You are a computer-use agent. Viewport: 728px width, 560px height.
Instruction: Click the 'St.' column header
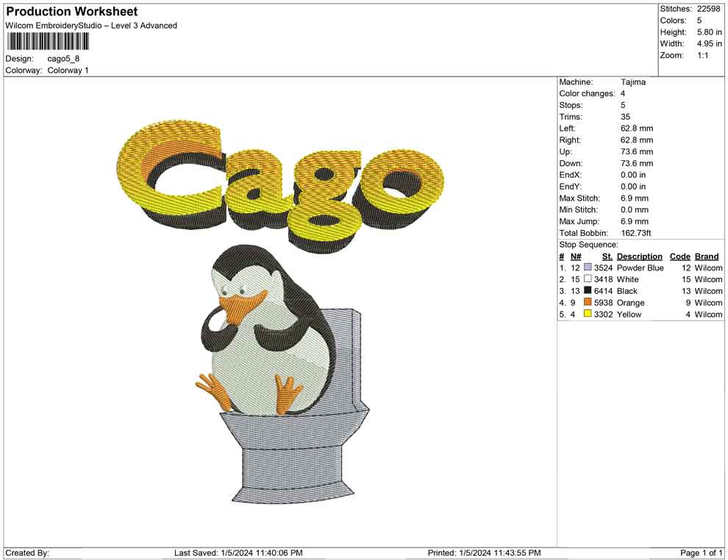pos(607,256)
